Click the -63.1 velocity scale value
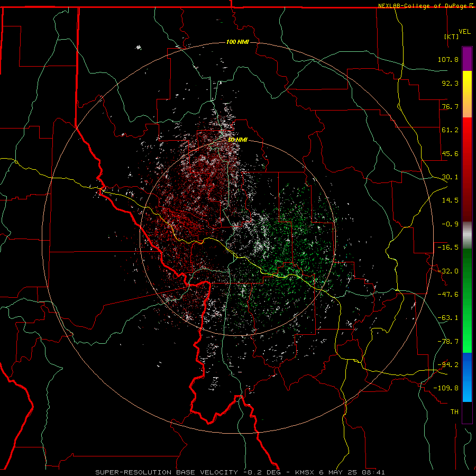Screen dimensions: 476x476 448,318
